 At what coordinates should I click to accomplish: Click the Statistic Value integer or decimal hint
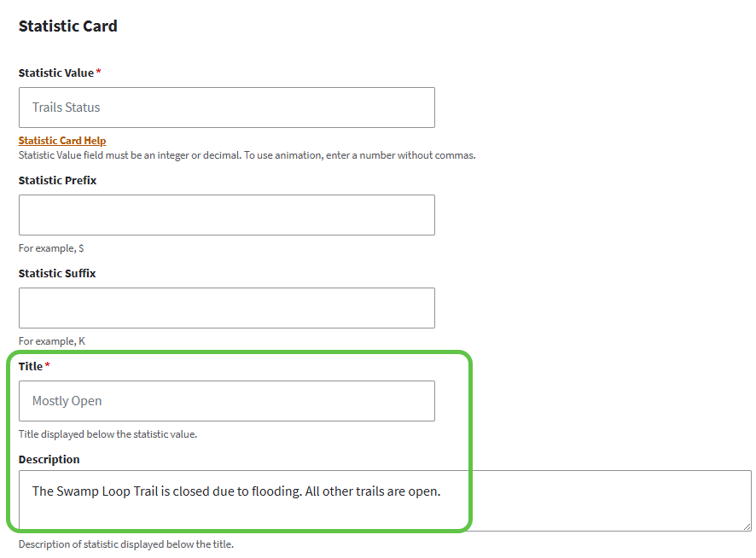pos(247,155)
